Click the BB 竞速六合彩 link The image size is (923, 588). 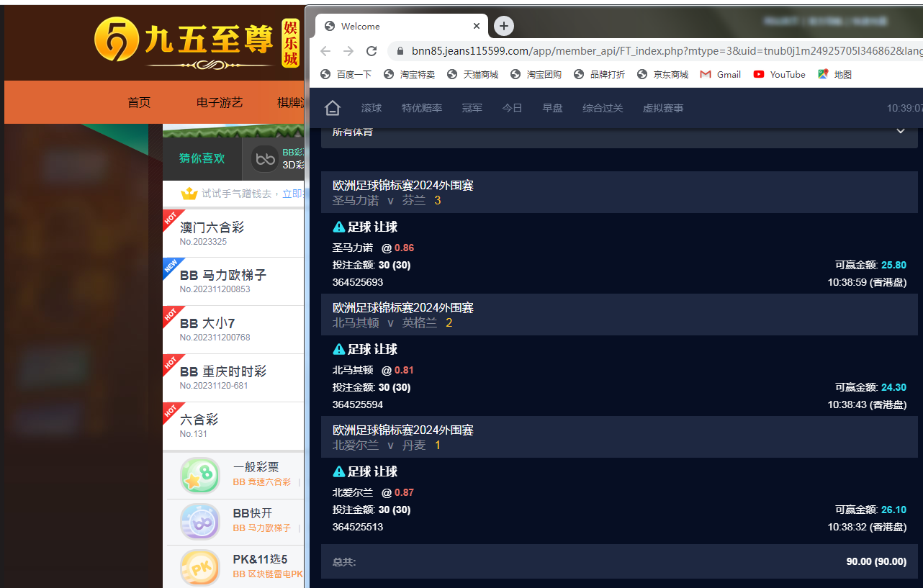[262, 482]
